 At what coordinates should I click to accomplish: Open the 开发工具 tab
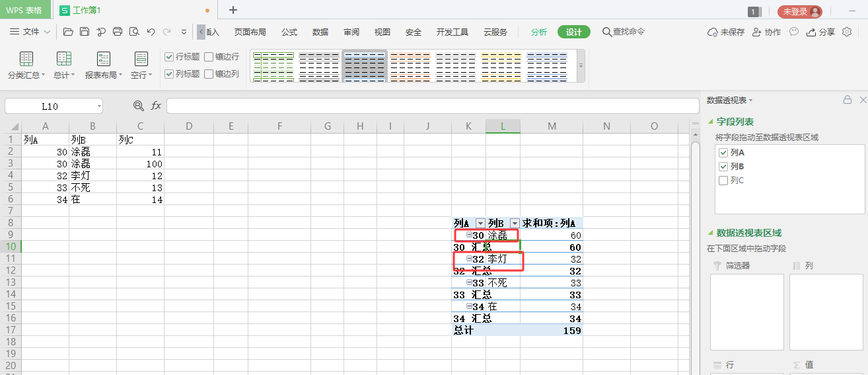click(x=452, y=32)
